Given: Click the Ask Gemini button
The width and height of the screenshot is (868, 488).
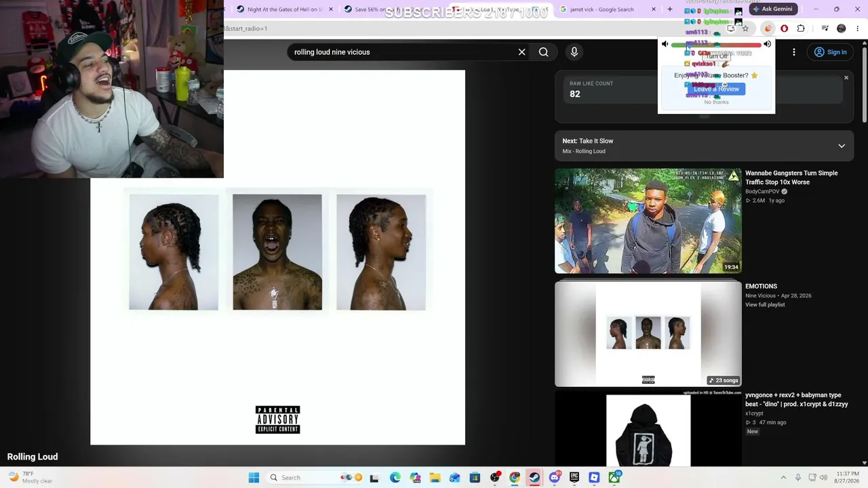Looking at the screenshot, I should [773, 9].
